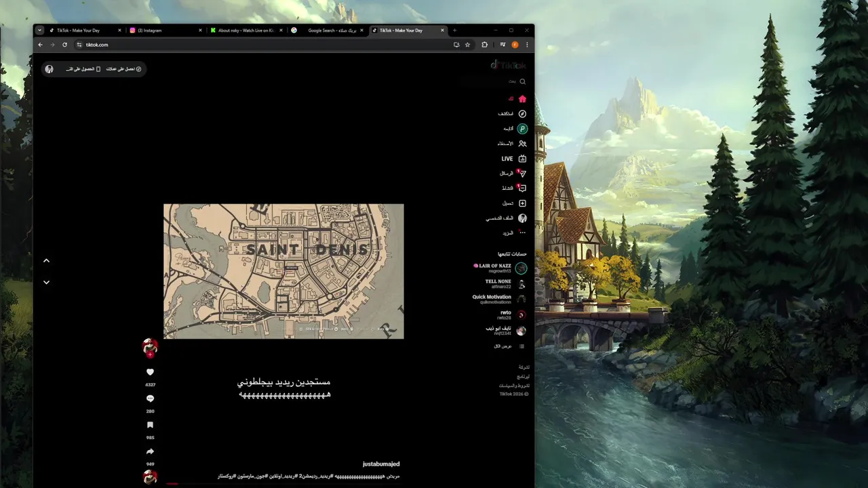Click the See all following accounts link
Image resolution: width=868 pixels, height=488 pixels.
509,346
